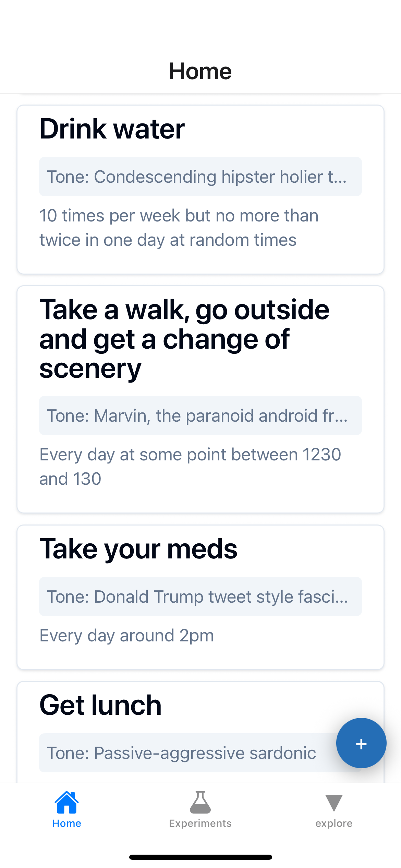Switch to the explore tab

[333, 812]
